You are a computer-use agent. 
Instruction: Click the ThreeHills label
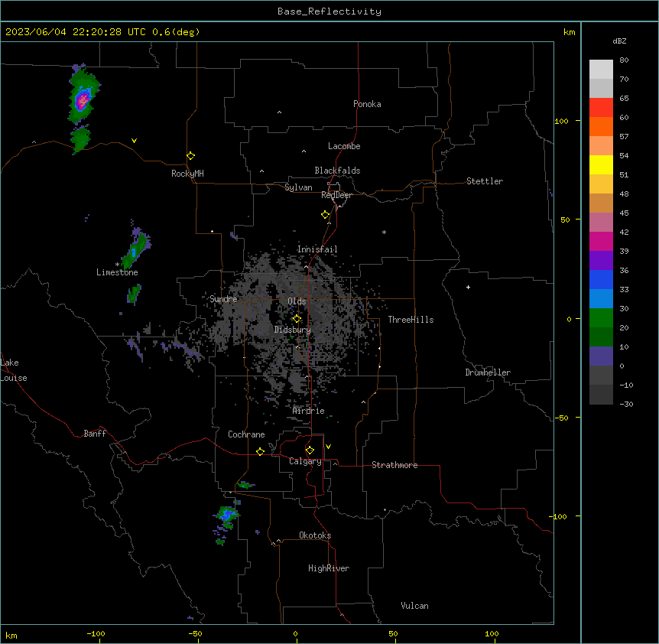(x=411, y=320)
